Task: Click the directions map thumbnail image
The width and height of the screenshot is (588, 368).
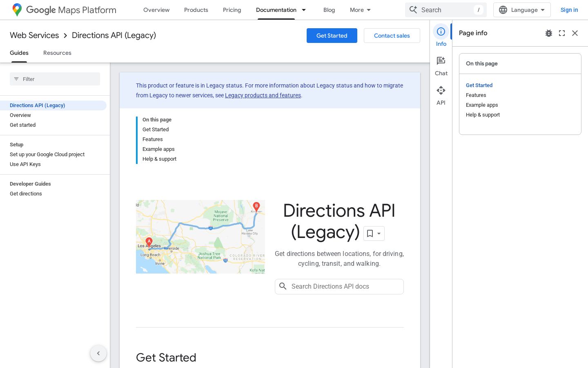Action: click(x=200, y=237)
